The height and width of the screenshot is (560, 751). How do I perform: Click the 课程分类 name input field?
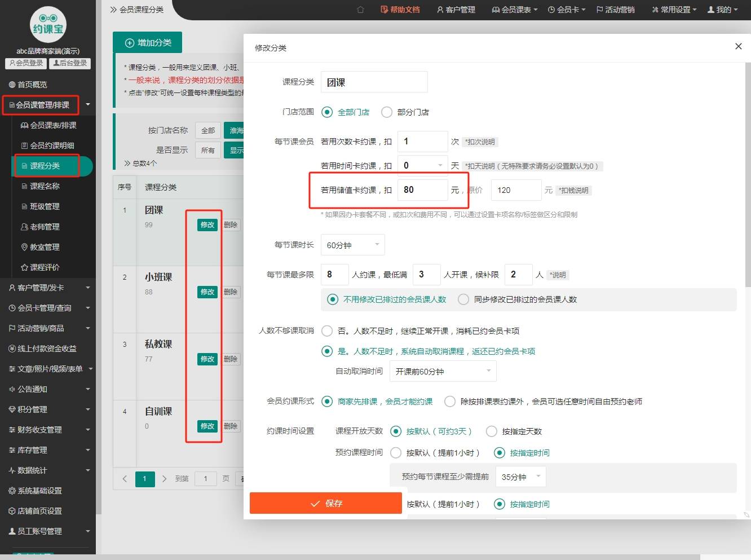point(374,82)
